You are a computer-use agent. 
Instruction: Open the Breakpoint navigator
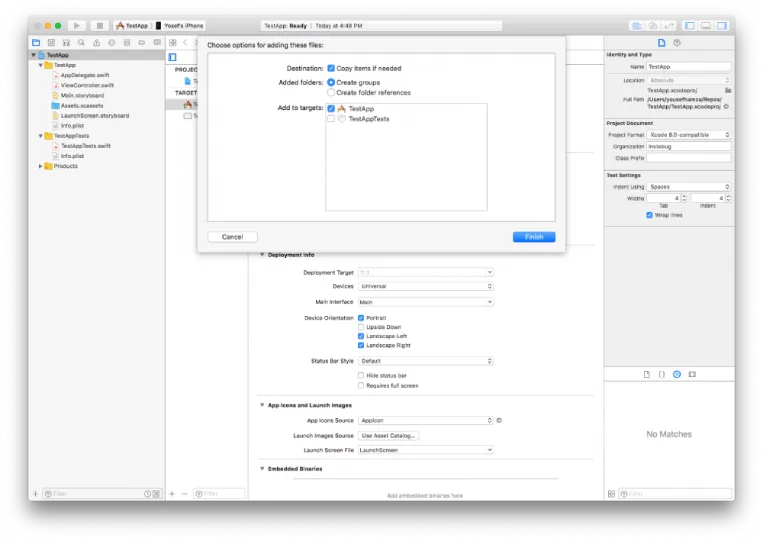[x=142, y=43]
